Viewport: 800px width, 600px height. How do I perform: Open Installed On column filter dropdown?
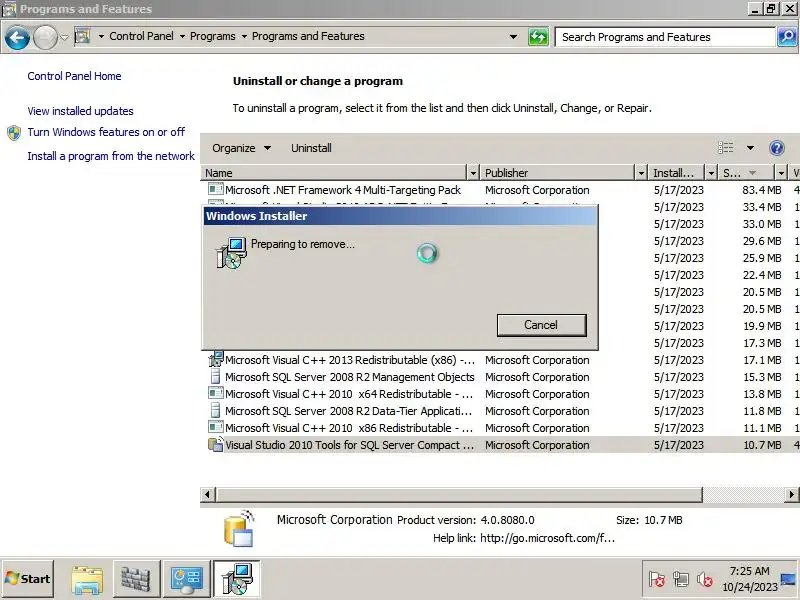point(711,173)
